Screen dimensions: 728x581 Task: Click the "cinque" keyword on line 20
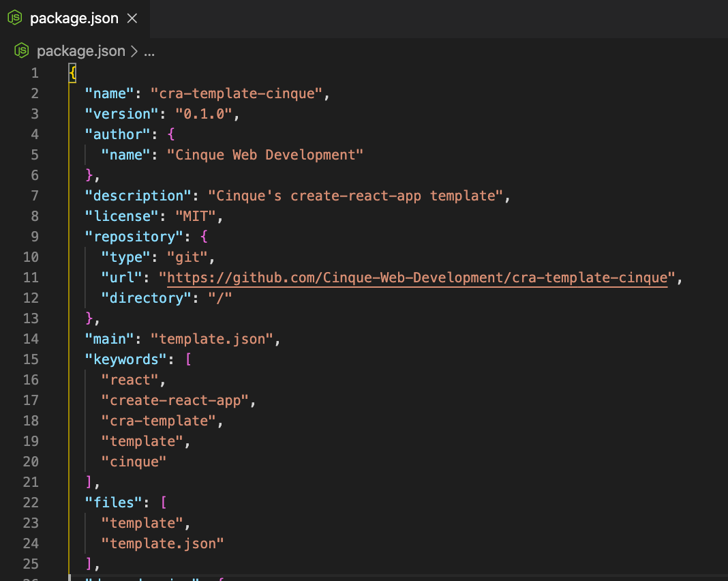[x=134, y=461]
